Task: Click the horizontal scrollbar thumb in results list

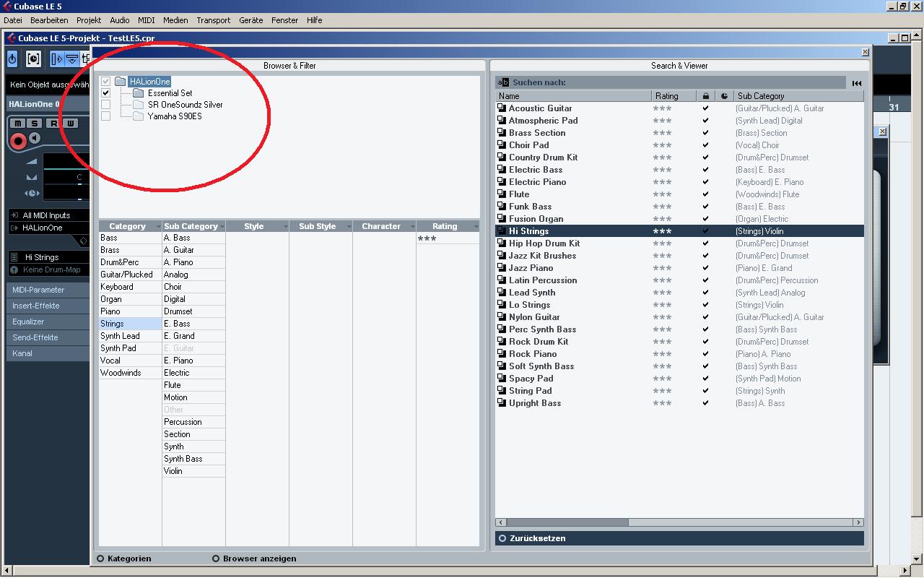Action: coord(566,522)
